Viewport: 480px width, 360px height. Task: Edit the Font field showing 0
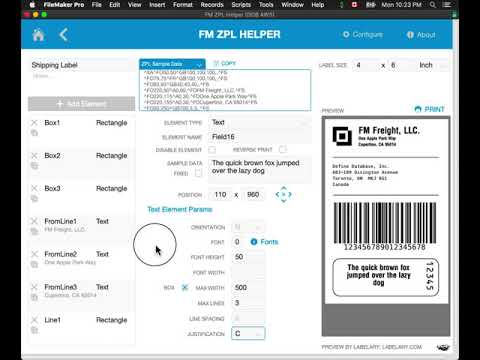(x=239, y=242)
